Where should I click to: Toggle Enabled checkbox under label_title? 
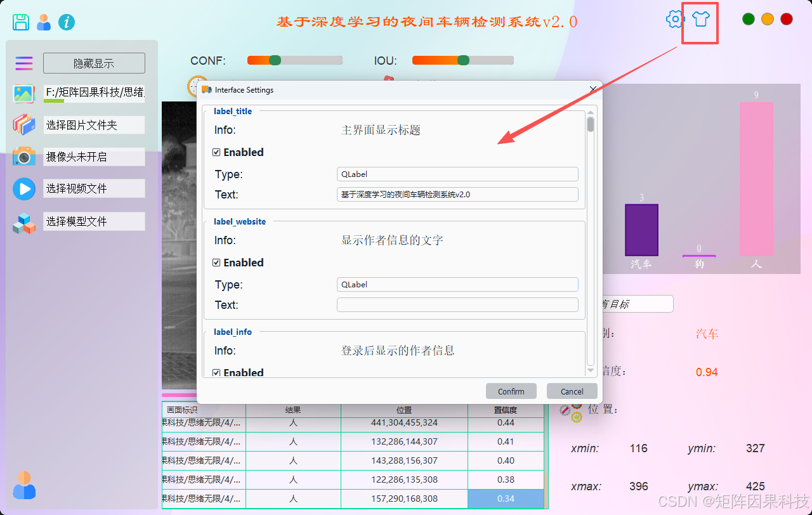[216, 152]
